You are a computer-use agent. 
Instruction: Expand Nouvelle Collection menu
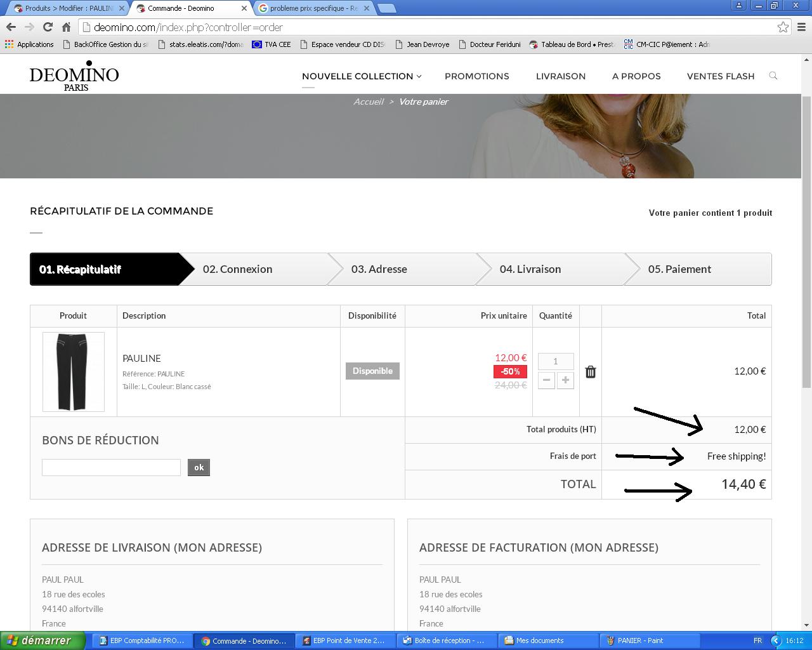[362, 76]
